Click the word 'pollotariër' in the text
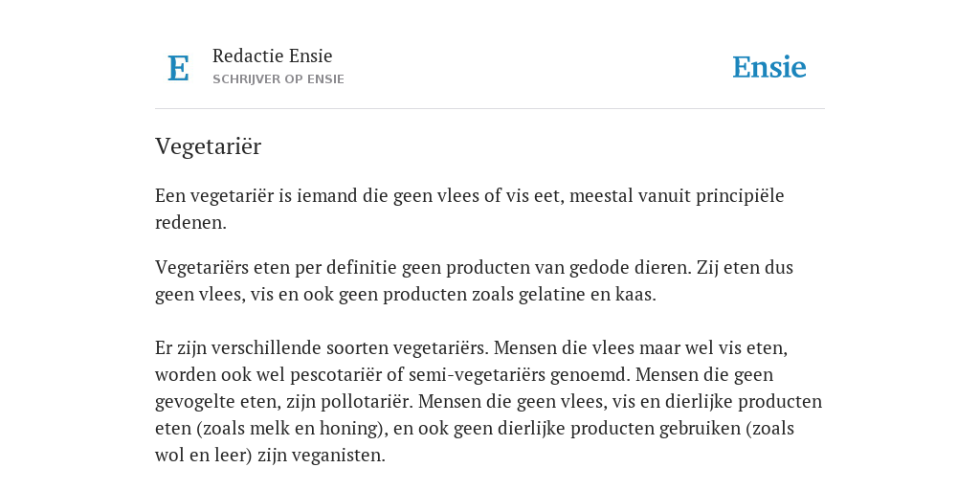This screenshot has height=490, width=980. tap(367, 402)
